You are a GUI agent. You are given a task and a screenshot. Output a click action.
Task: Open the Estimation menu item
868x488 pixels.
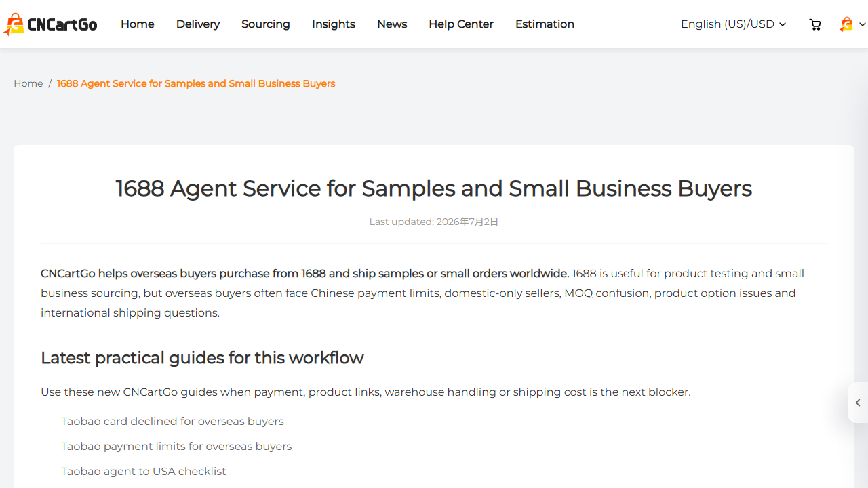[x=545, y=24]
